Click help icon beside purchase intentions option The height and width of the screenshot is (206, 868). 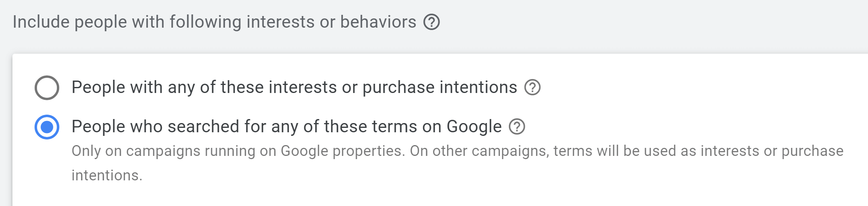click(532, 87)
